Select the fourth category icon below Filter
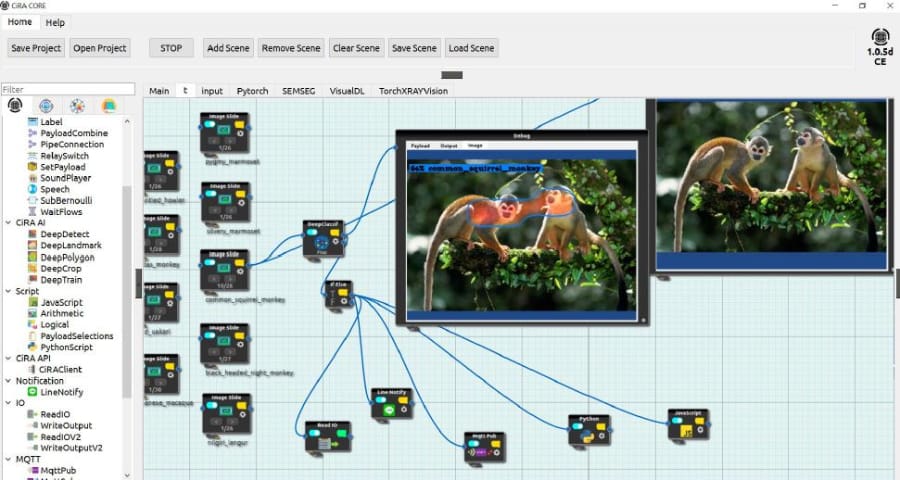 pos(109,106)
